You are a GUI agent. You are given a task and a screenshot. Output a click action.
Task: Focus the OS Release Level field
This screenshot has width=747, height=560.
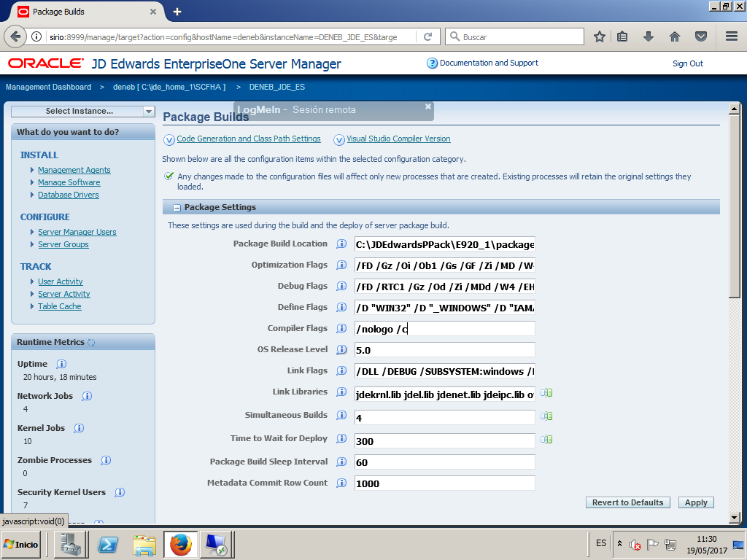coord(444,349)
